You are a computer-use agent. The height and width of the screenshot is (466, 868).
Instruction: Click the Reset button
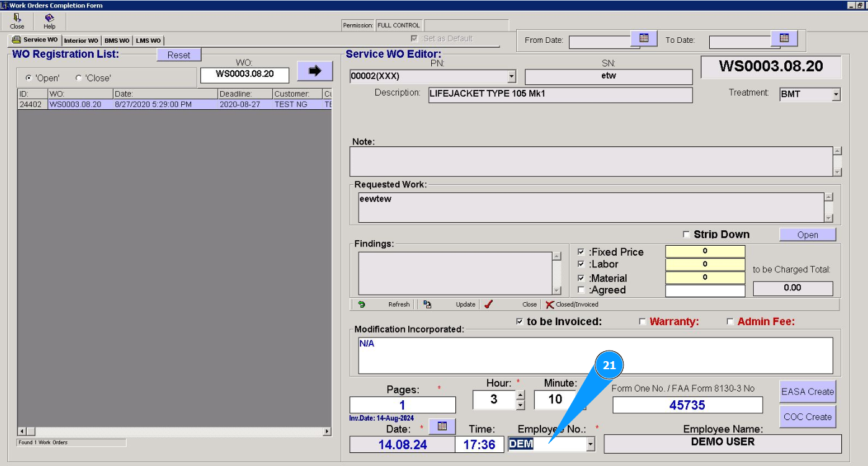(x=179, y=55)
